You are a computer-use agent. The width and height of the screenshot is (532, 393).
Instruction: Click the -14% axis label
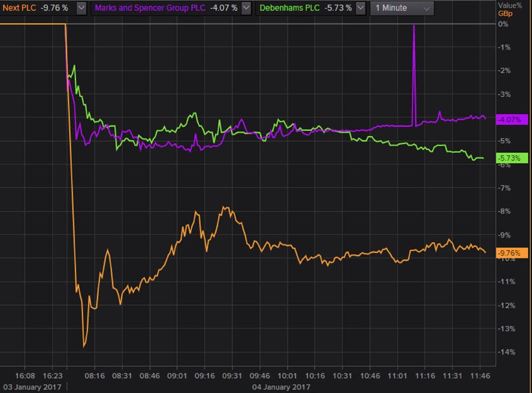(x=506, y=352)
